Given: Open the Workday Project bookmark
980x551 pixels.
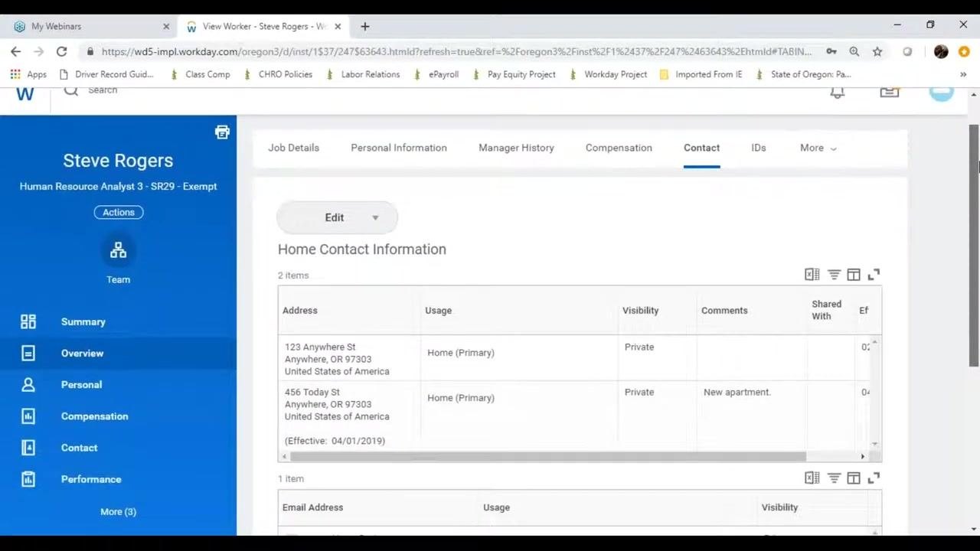Looking at the screenshot, I should click(x=609, y=74).
